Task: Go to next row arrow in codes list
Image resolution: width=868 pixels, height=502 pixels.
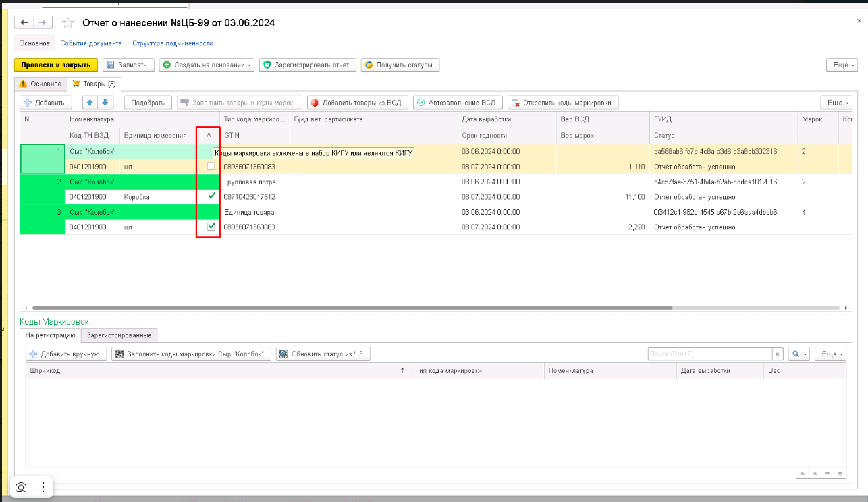Action: coord(826,474)
